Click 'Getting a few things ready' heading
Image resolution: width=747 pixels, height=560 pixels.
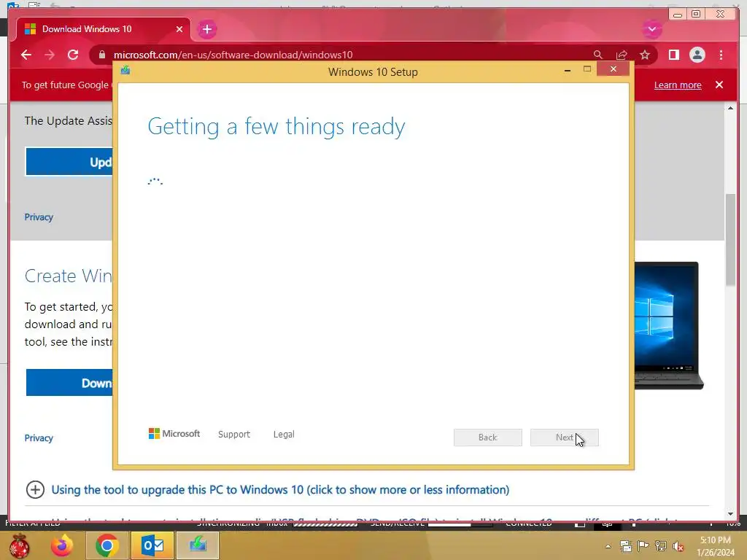pyautogui.click(x=276, y=127)
